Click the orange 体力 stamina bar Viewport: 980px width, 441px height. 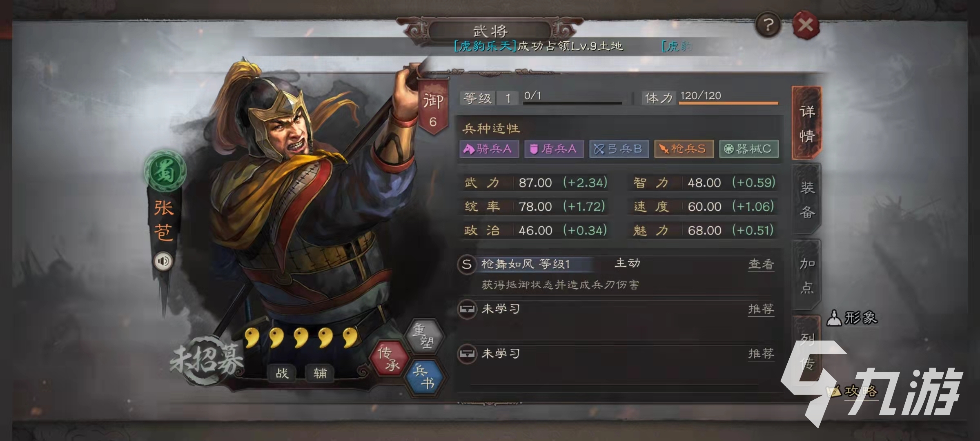pyautogui.click(x=728, y=103)
